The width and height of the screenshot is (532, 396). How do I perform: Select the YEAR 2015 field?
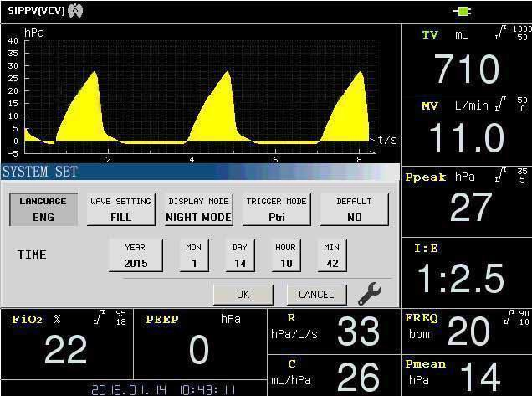click(x=136, y=255)
